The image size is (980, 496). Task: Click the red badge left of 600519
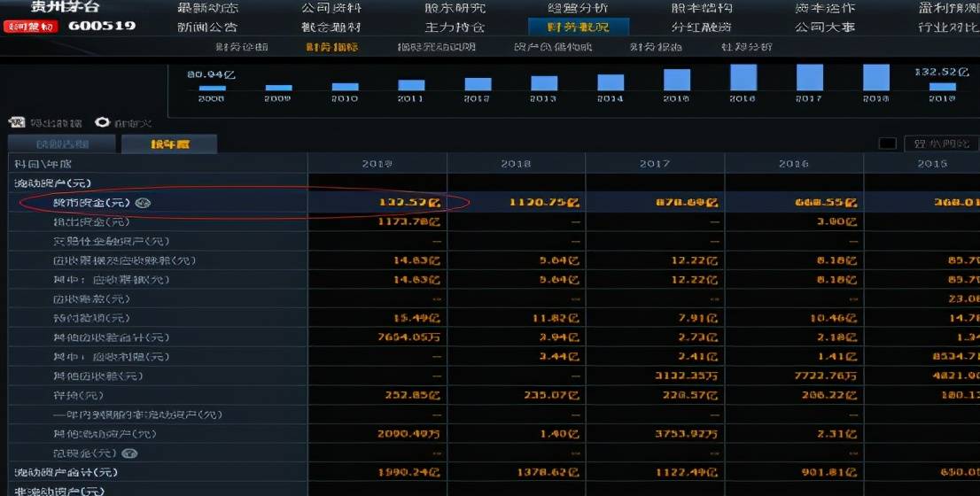pyautogui.click(x=31, y=27)
